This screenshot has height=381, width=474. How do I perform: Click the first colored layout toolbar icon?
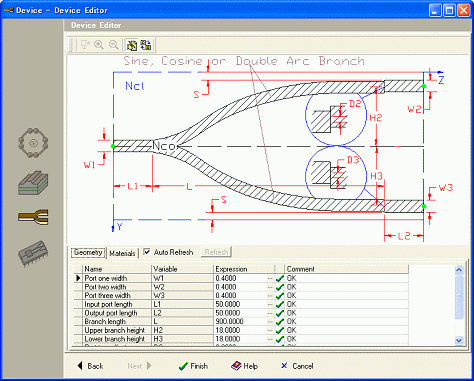coord(132,45)
